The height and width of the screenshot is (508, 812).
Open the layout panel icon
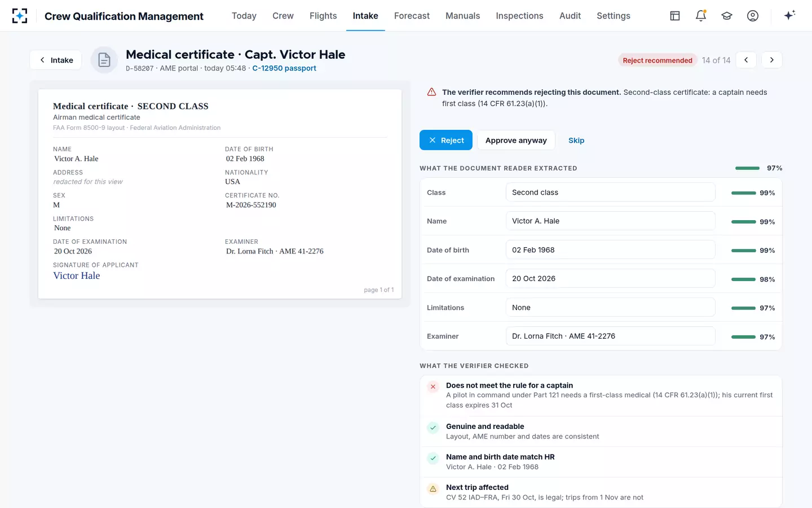tap(675, 16)
